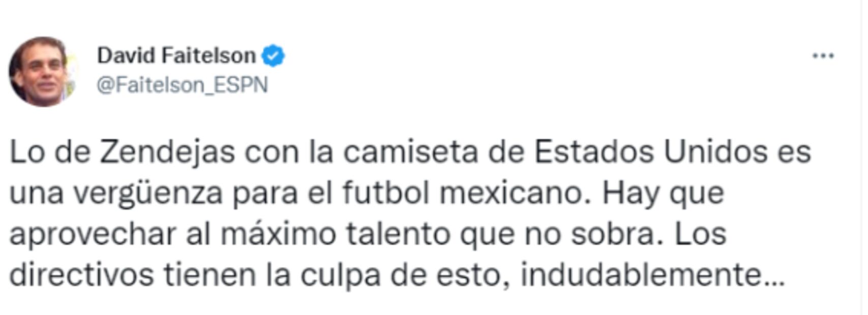Click the word "máximo" in the tweet
Viewport: 868px width, 315px height.
click(278, 234)
